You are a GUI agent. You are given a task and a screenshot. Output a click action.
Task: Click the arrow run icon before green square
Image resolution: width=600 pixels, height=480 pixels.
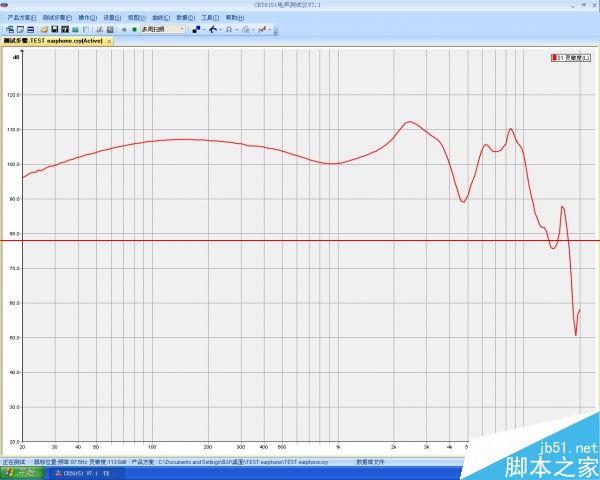[123, 29]
